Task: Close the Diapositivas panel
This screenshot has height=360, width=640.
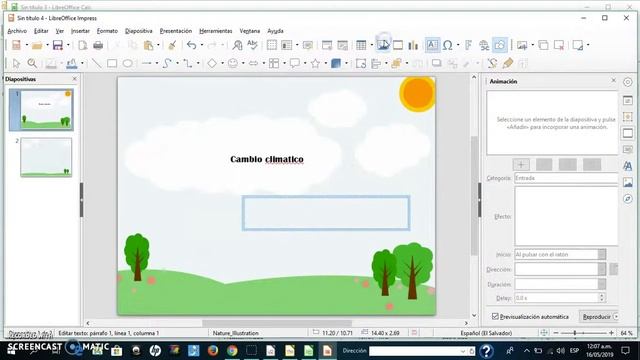Action: [x=74, y=79]
